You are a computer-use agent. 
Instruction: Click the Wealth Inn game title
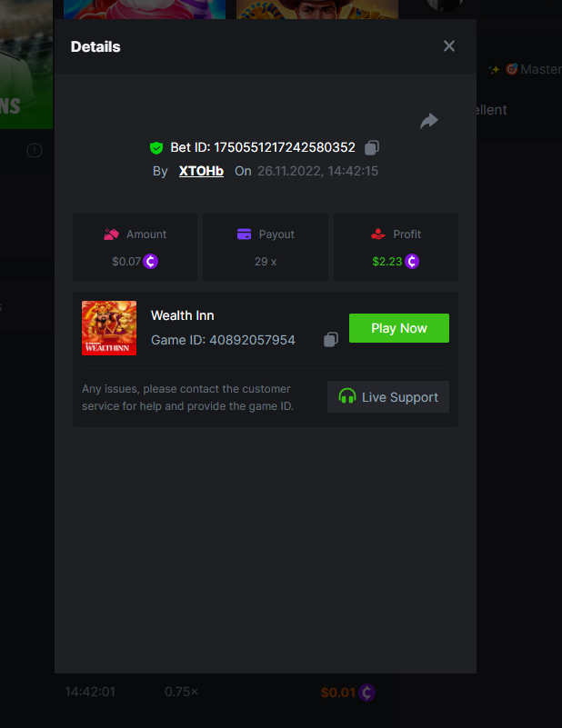(x=183, y=315)
